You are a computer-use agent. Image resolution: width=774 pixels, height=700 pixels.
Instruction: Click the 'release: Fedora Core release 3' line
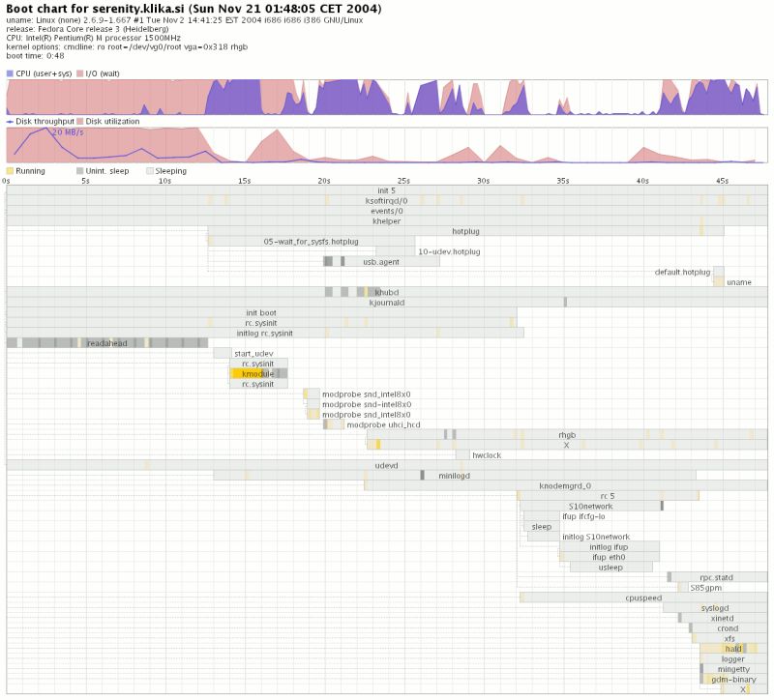click(87, 29)
